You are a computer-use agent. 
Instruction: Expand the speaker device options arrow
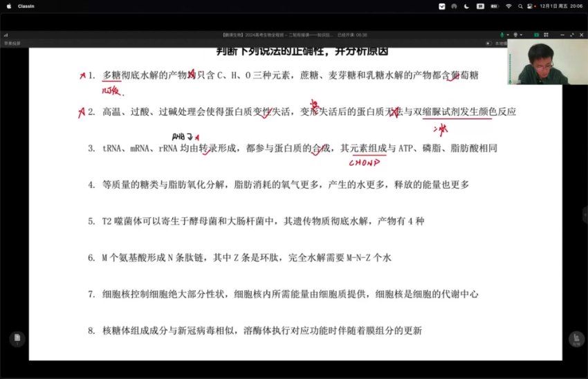tap(522, 35)
